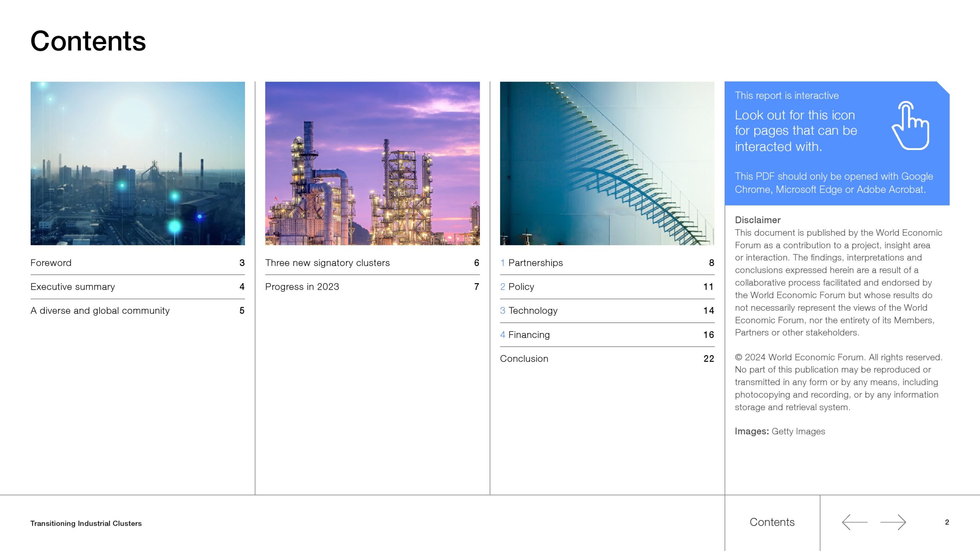Viewport: 980px width, 551px height.
Task: Click the hazy industrial skyline thumbnail
Action: tap(137, 163)
